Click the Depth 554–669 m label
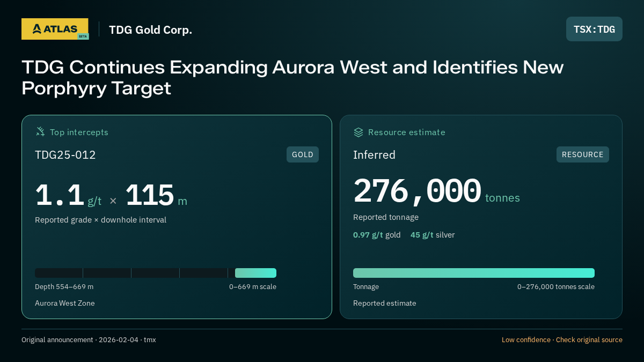The image size is (644, 362). (64, 287)
